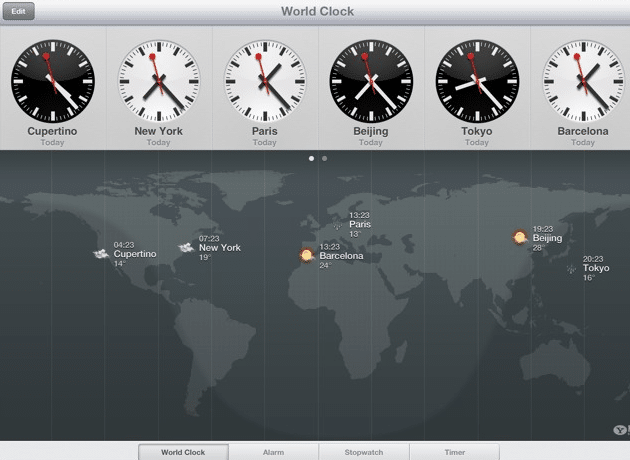
Task: Click Beijing sunny weather icon on map
Action: 520,237
